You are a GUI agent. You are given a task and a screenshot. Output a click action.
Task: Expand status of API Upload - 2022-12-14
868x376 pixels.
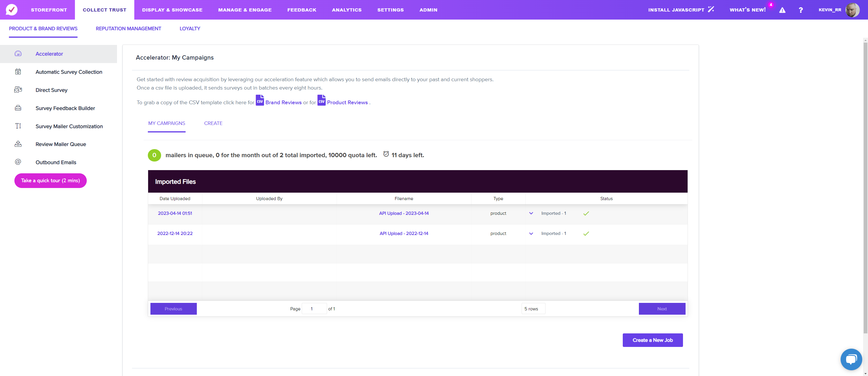coord(531,233)
